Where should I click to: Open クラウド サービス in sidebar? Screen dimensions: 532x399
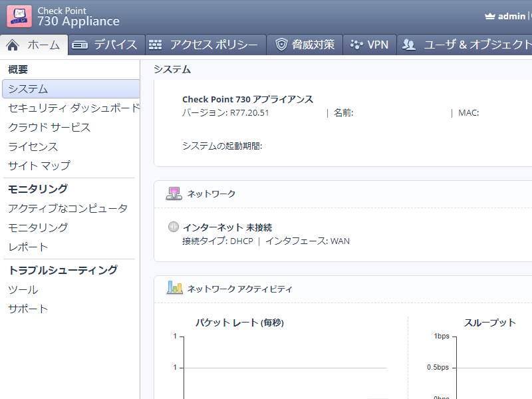click(49, 127)
